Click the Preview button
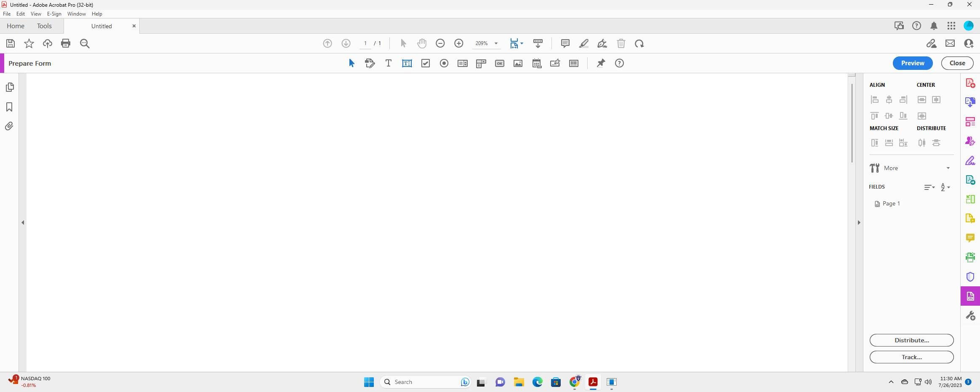 coord(913,63)
